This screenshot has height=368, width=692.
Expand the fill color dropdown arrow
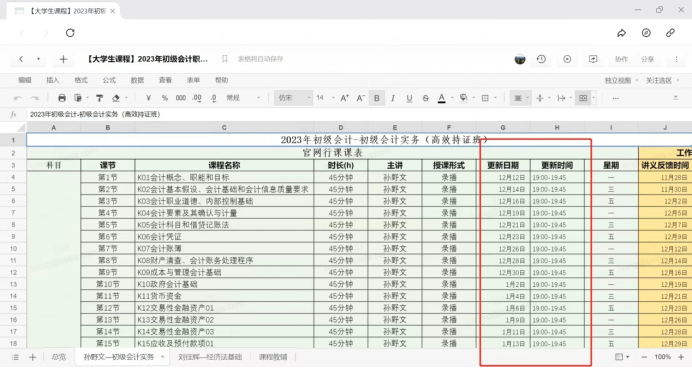[x=474, y=98]
